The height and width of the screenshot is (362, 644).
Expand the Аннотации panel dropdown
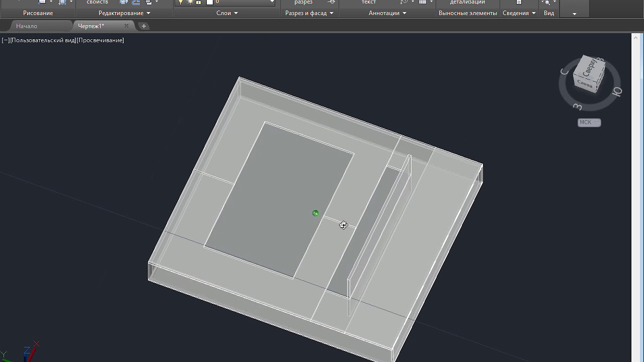[x=405, y=13]
